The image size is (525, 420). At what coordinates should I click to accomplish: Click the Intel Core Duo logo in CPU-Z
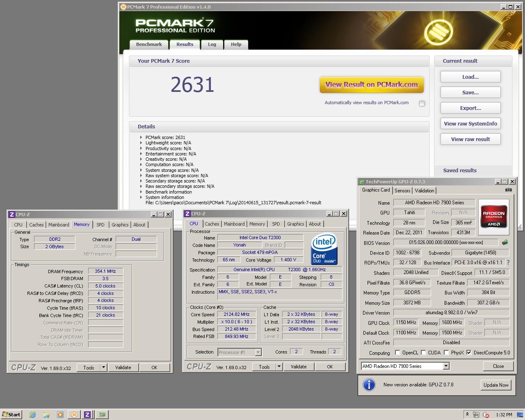coord(324,249)
